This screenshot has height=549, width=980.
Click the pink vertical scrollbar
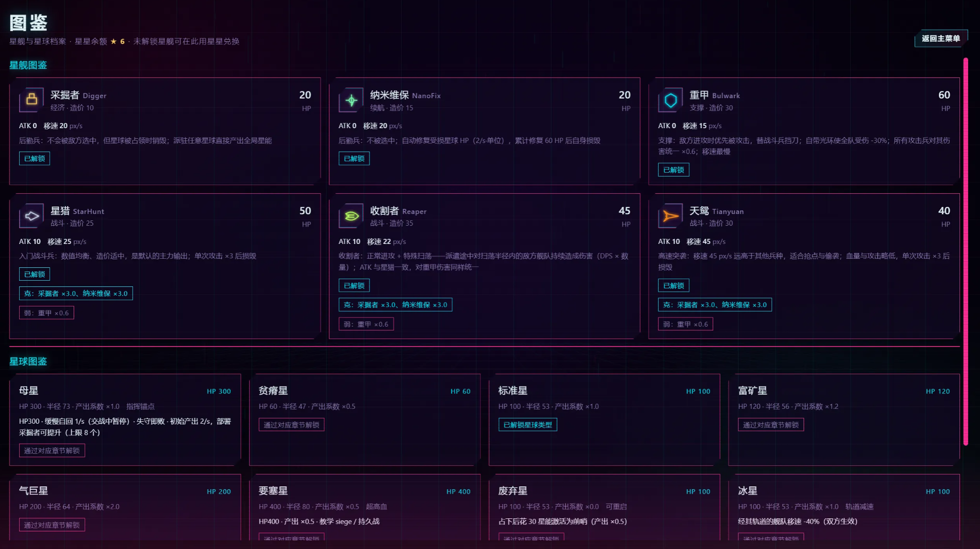pyautogui.click(x=966, y=252)
